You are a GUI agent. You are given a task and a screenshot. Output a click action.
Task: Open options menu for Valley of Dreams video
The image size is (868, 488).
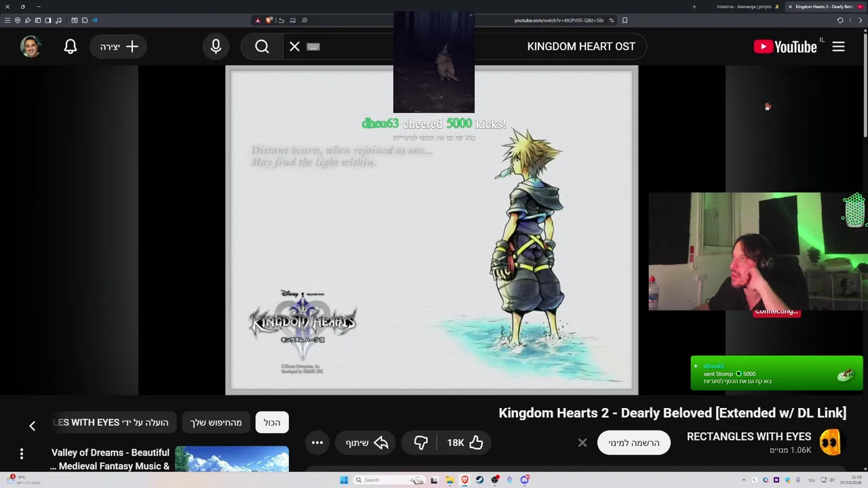coord(21,453)
